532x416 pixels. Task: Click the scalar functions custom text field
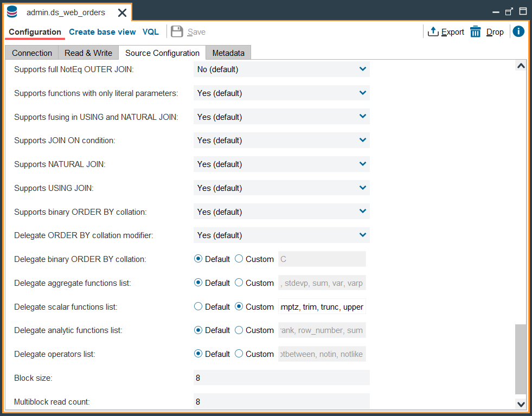pos(322,306)
